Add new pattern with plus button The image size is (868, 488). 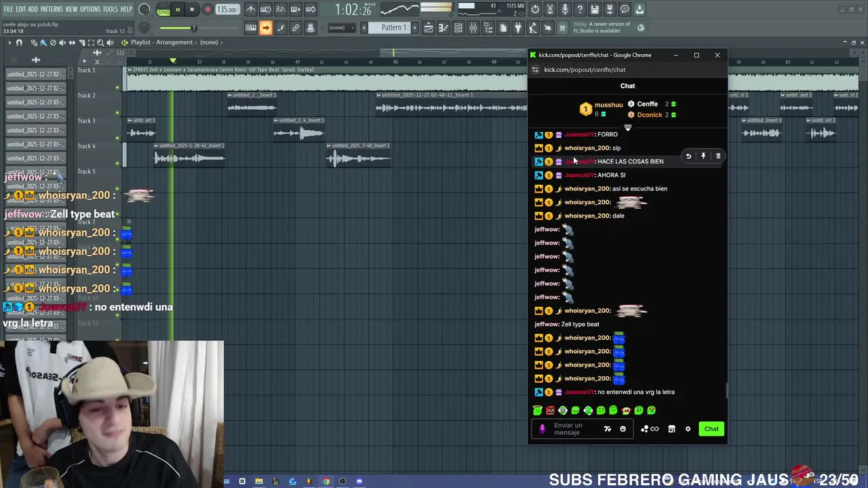click(415, 28)
